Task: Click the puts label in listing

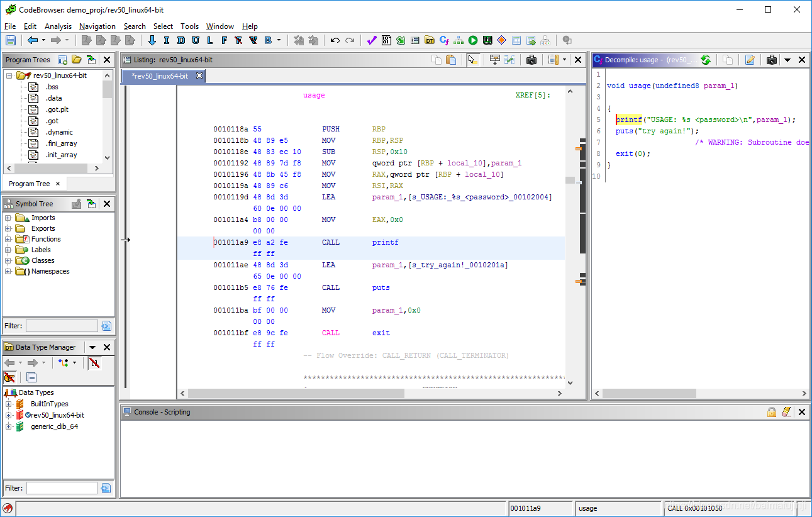Action: point(381,287)
